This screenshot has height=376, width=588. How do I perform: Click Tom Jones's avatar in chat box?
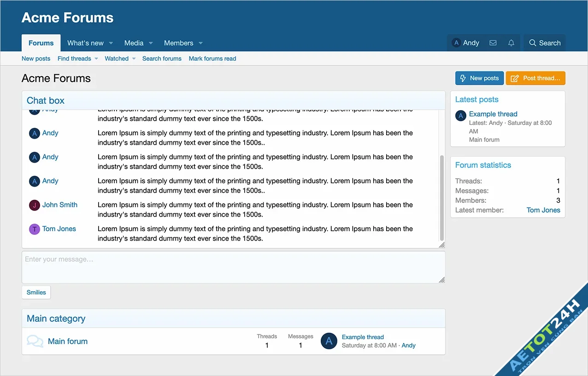pyautogui.click(x=35, y=229)
